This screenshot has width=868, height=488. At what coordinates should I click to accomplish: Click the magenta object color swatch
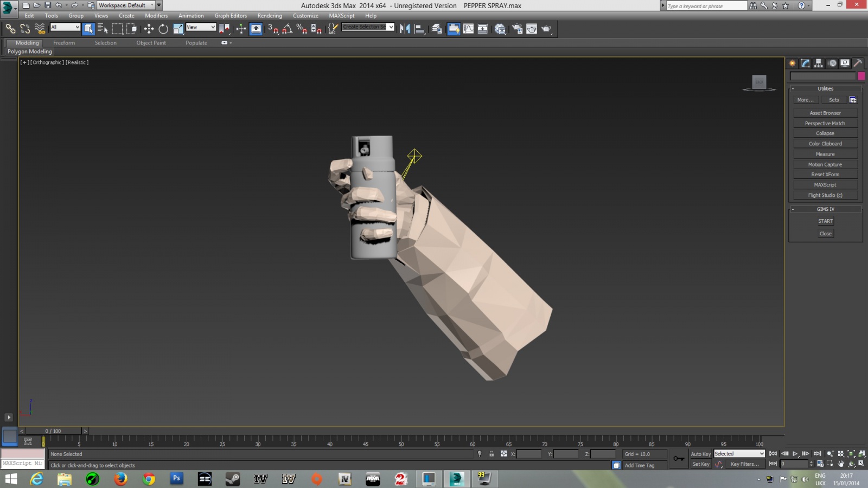[x=861, y=76]
